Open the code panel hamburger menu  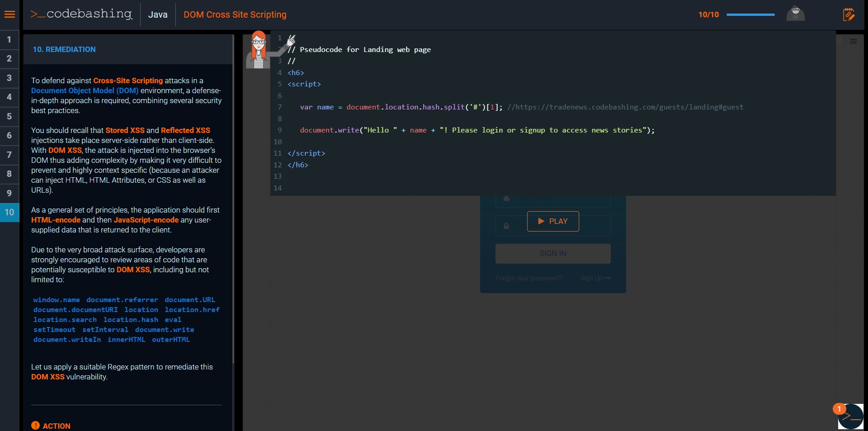coord(854,41)
